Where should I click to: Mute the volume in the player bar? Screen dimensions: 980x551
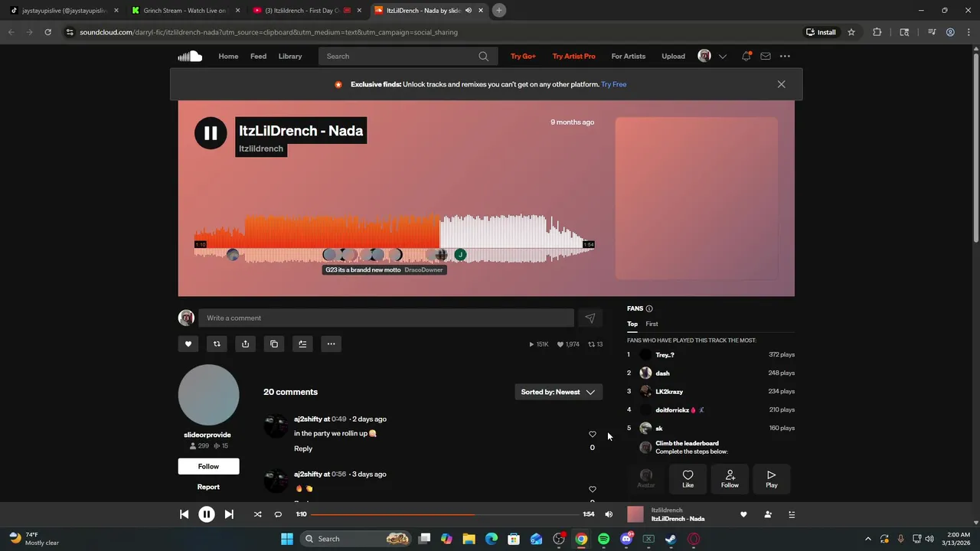pos(609,514)
